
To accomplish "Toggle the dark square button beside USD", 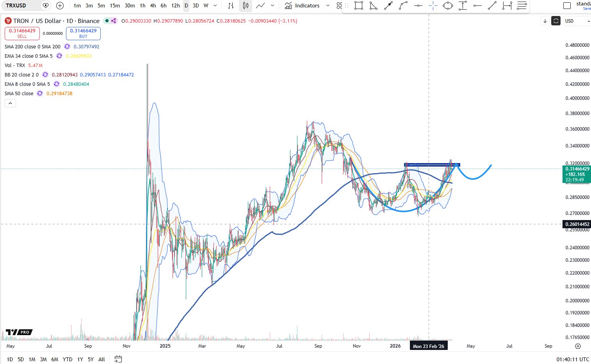I will coord(556,21).
